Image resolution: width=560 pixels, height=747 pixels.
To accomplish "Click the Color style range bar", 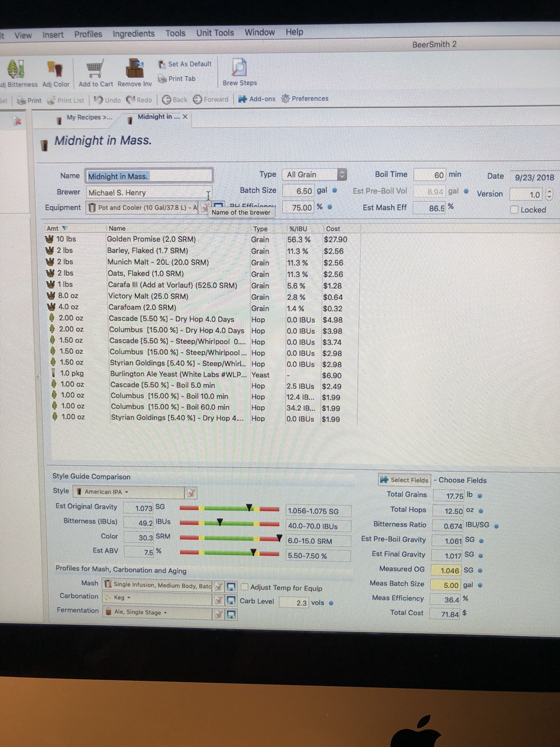I will click(230, 538).
